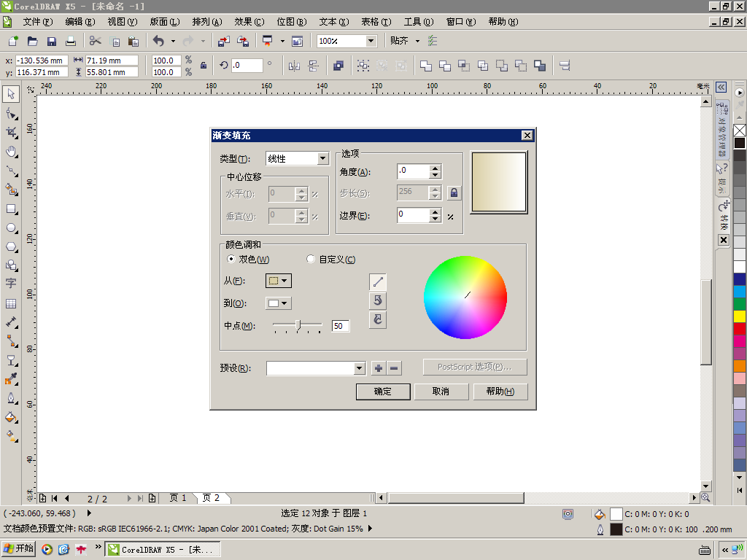Click the counterclockwise color path button

pyautogui.click(x=378, y=300)
